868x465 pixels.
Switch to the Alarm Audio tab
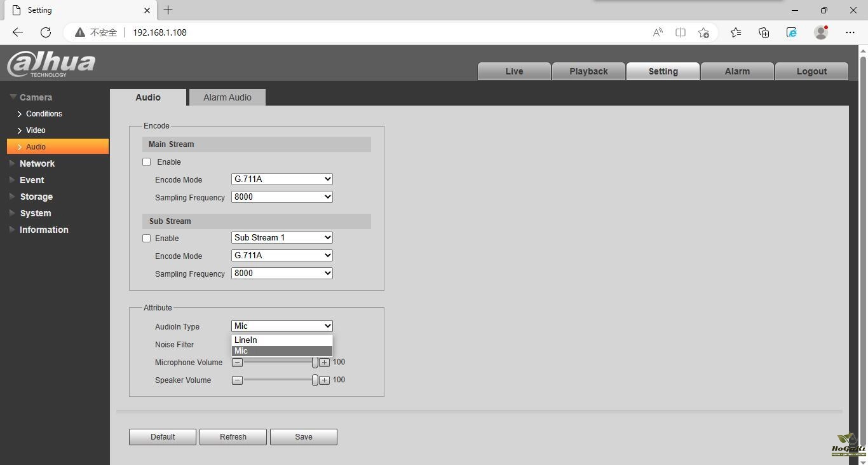pyautogui.click(x=227, y=97)
